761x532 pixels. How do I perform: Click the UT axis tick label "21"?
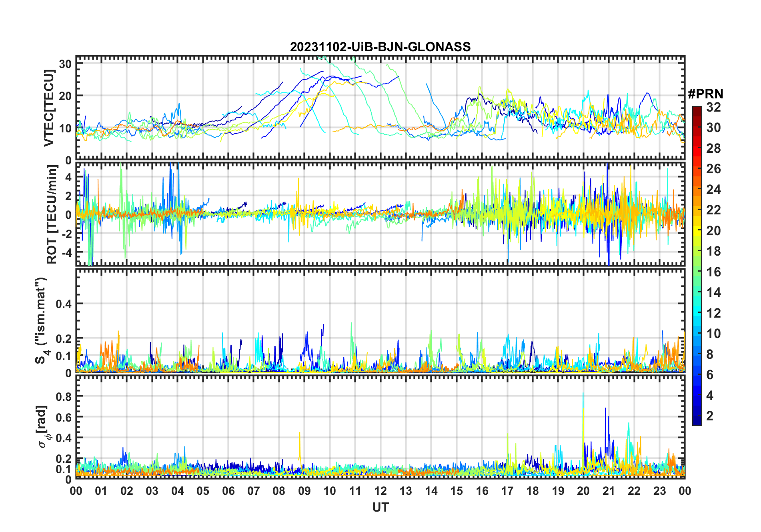[x=609, y=491]
